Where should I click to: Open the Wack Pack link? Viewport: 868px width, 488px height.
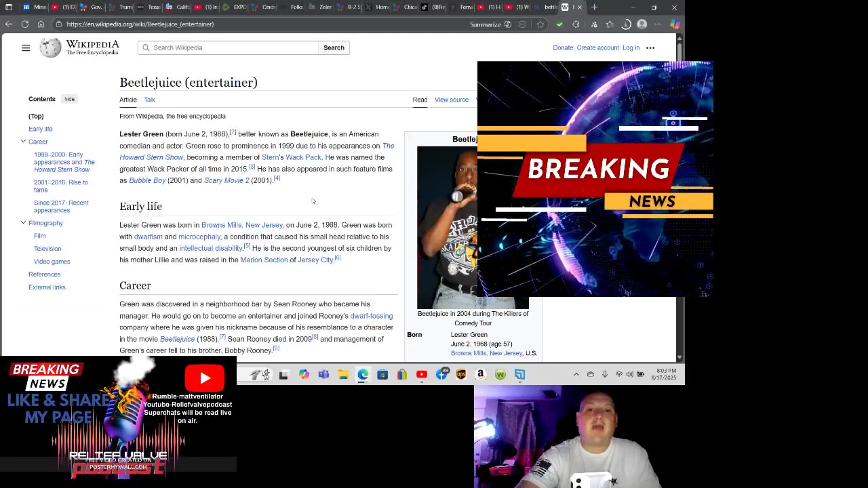[x=303, y=157]
